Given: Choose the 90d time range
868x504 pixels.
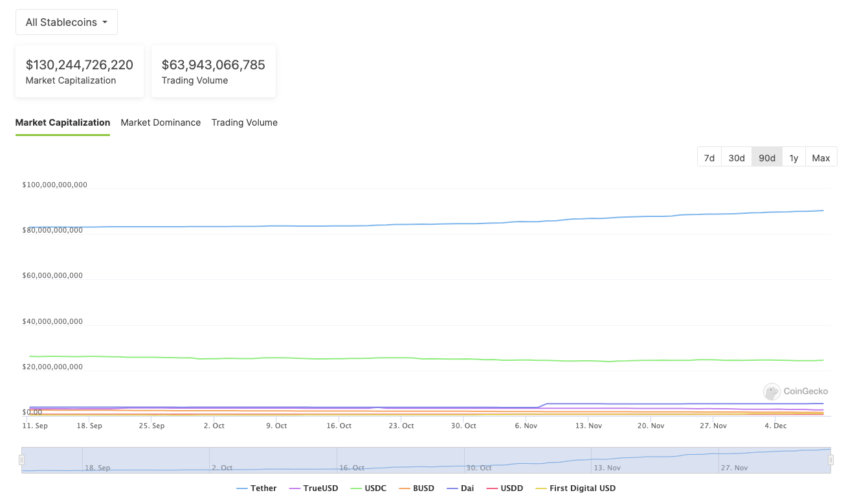Looking at the screenshot, I should (766, 157).
